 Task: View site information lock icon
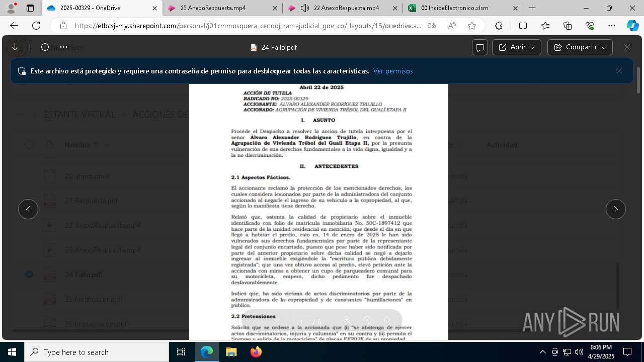63,26
